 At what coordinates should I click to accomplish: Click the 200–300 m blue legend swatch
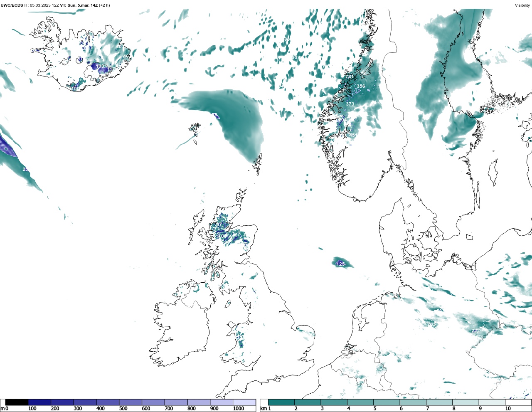pyautogui.click(x=62, y=402)
